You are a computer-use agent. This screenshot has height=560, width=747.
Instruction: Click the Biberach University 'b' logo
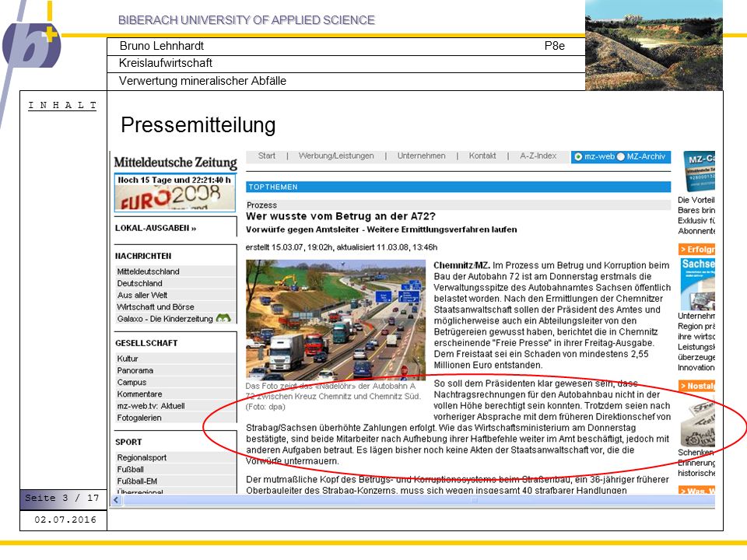point(32,45)
